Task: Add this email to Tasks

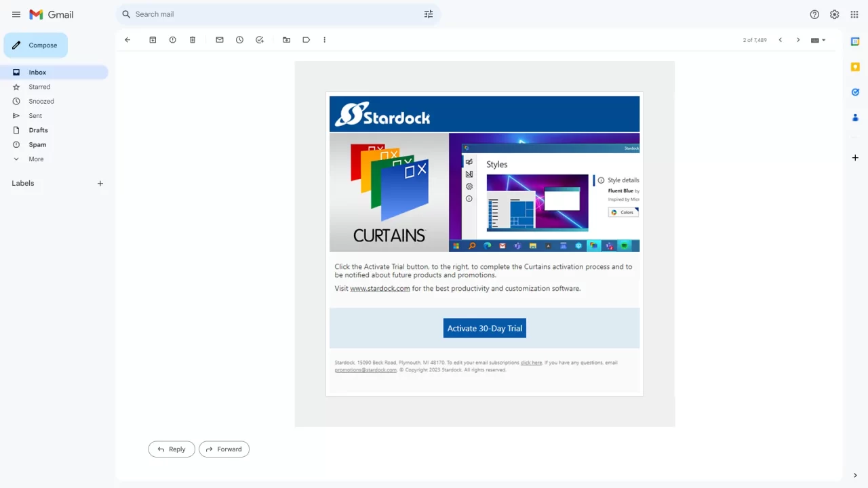Action: click(260, 40)
